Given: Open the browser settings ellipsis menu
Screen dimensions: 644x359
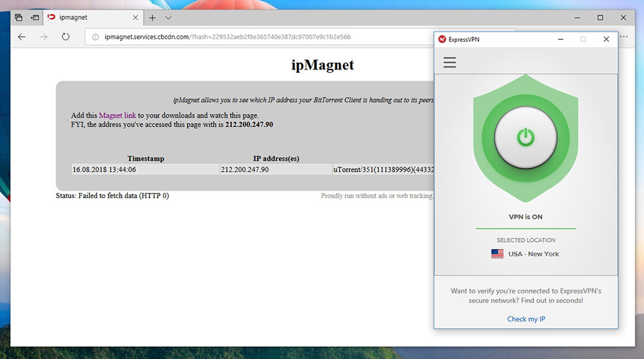Looking at the screenshot, I should click(624, 37).
